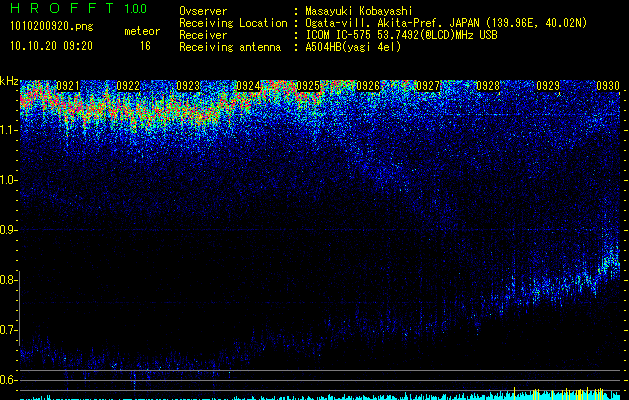Click the A504HB(yagi 4el) antenna text

353,47
